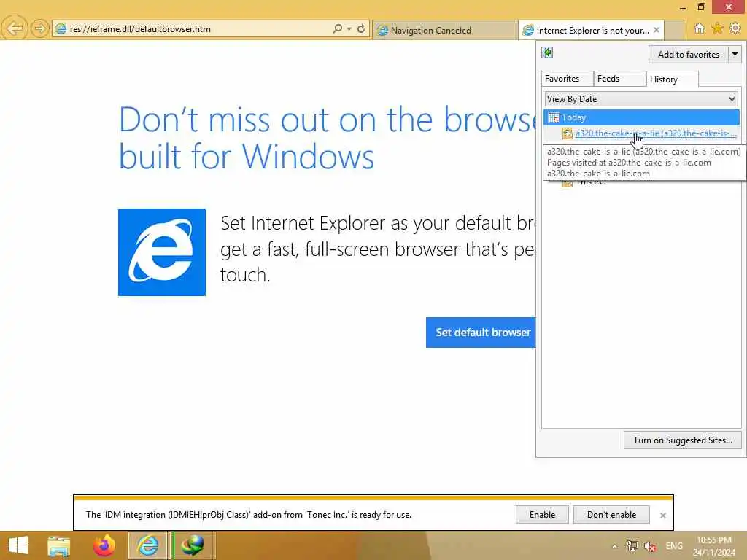Show hidden system tray icons arrow

(614, 546)
